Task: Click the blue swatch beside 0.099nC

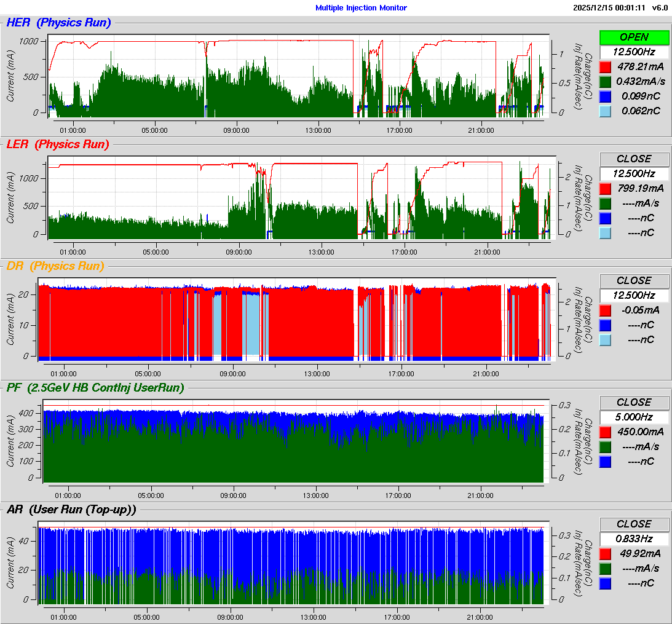Action: pyautogui.click(x=606, y=96)
